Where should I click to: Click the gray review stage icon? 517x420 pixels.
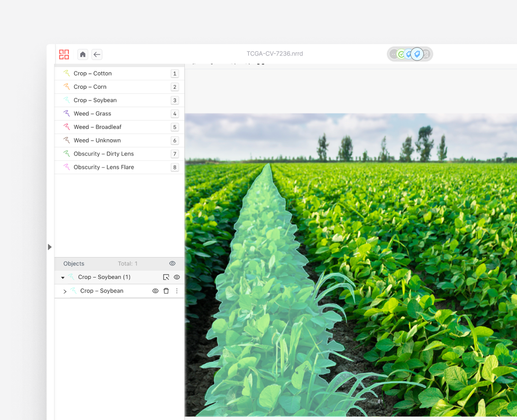pyautogui.click(x=427, y=54)
